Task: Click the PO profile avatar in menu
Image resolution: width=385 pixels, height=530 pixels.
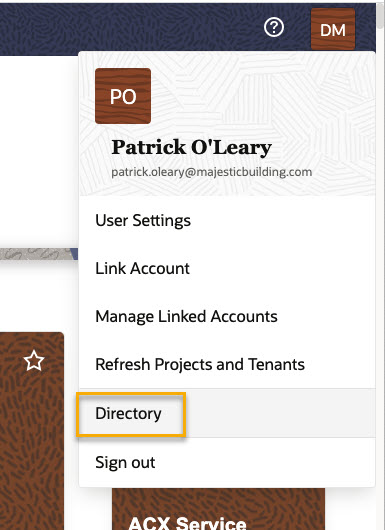Action: [123, 96]
